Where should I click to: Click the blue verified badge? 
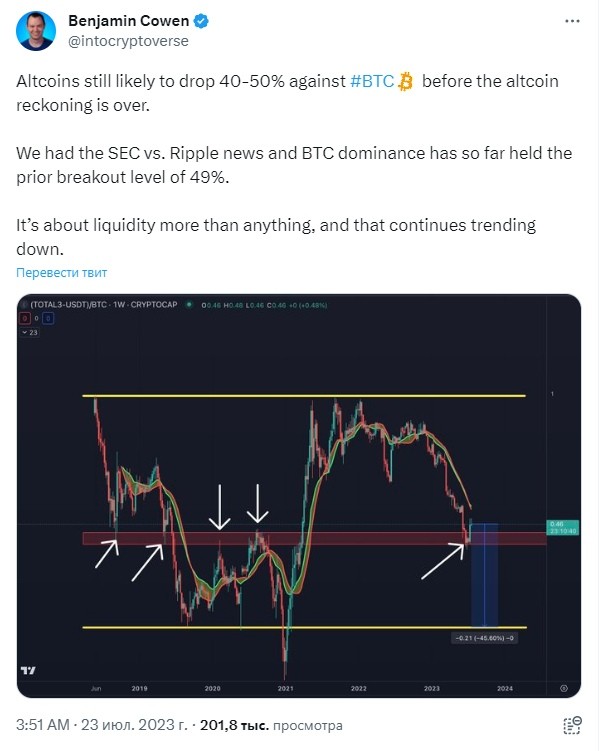201,21
